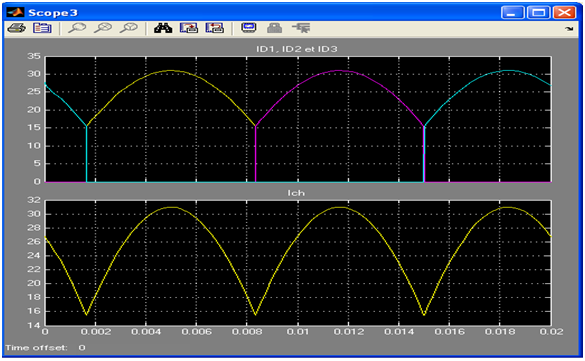The image size is (585, 361).
Task: Select the upper ID1, ID2 et ID3 axes
Action: click(x=298, y=119)
